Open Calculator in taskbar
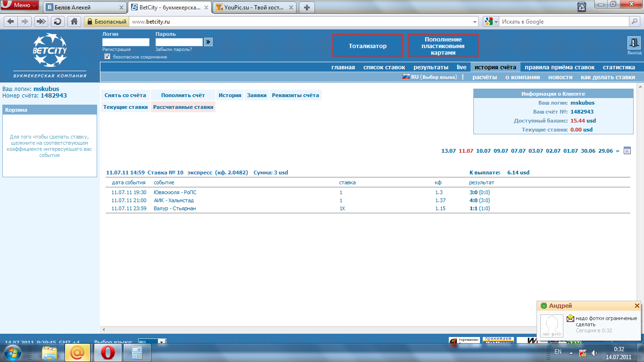This screenshot has height=362, width=644. pyautogui.click(x=137, y=353)
